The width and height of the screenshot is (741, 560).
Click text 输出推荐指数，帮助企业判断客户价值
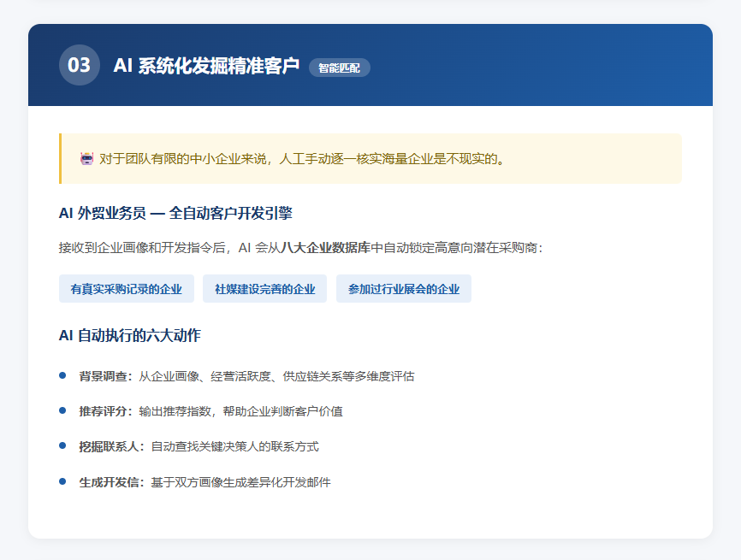click(x=240, y=411)
